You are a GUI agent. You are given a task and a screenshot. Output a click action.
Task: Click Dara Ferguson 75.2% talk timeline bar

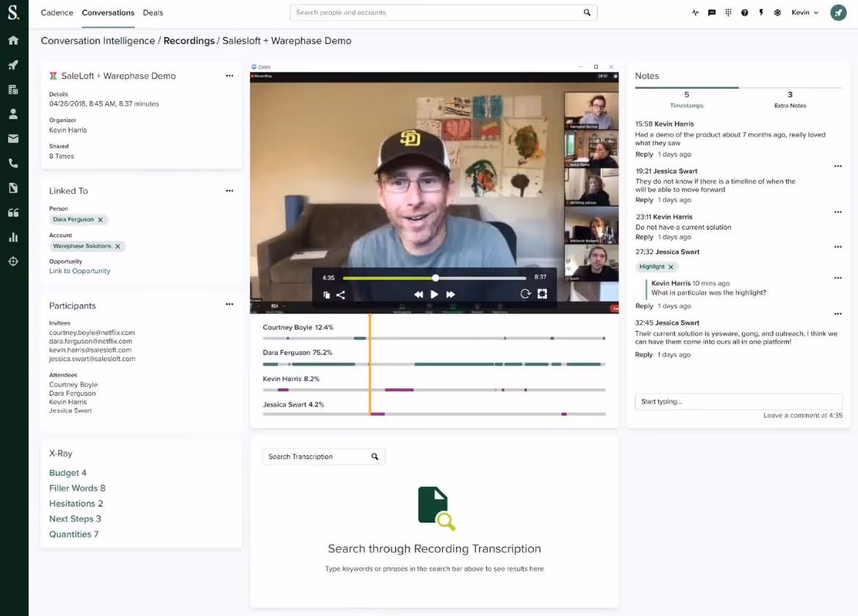coord(434,364)
